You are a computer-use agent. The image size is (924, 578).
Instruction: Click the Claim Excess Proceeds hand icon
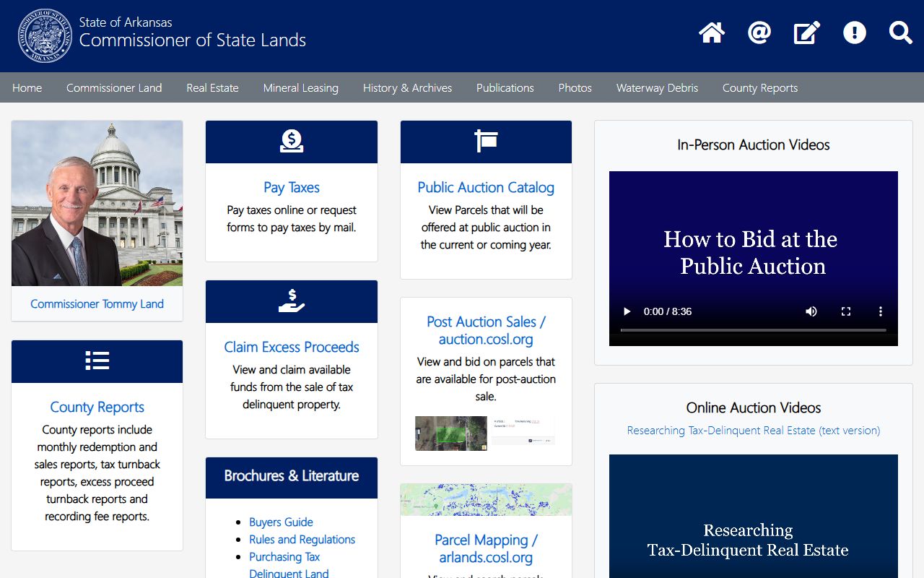pyautogui.click(x=292, y=301)
